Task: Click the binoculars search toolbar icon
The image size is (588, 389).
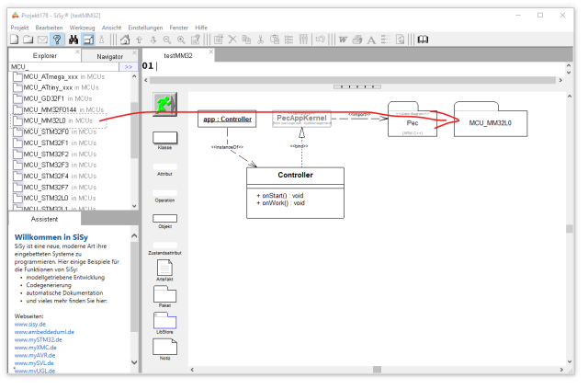Action: pos(73,40)
